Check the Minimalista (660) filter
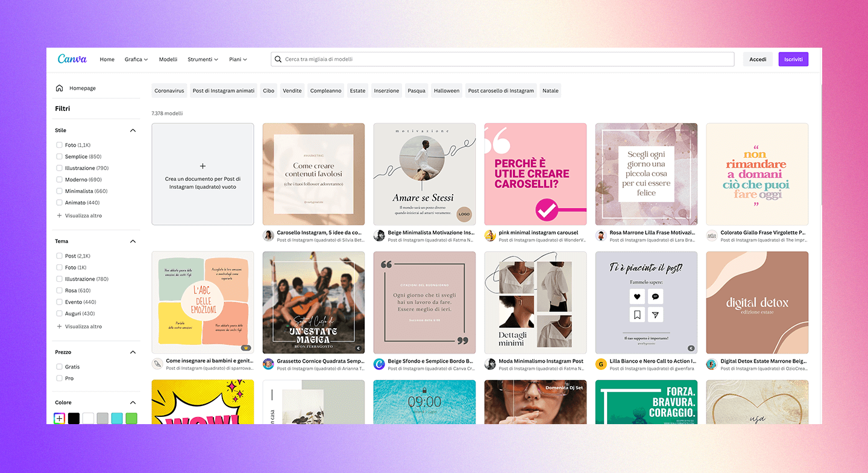Viewport: 868px width, 473px height. click(59, 191)
